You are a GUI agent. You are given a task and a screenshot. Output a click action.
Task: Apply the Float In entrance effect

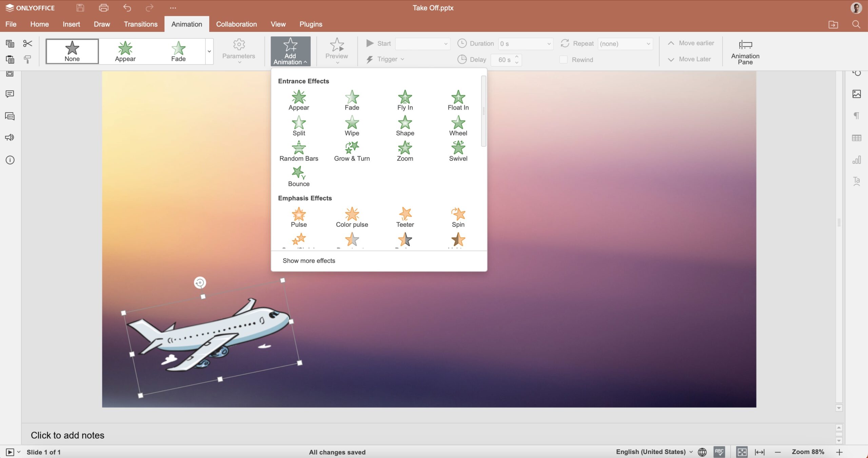(458, 100)
